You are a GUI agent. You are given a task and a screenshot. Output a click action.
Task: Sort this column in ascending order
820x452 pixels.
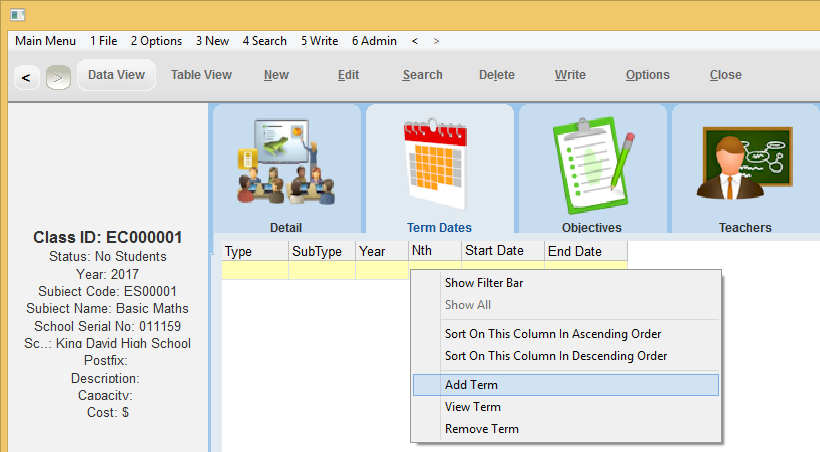point(552,334)
